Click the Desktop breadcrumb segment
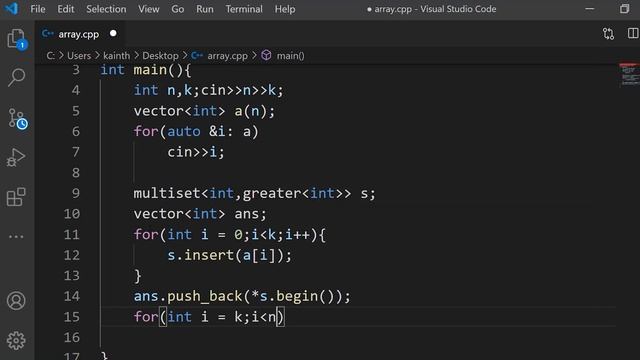 pos(160,56)
